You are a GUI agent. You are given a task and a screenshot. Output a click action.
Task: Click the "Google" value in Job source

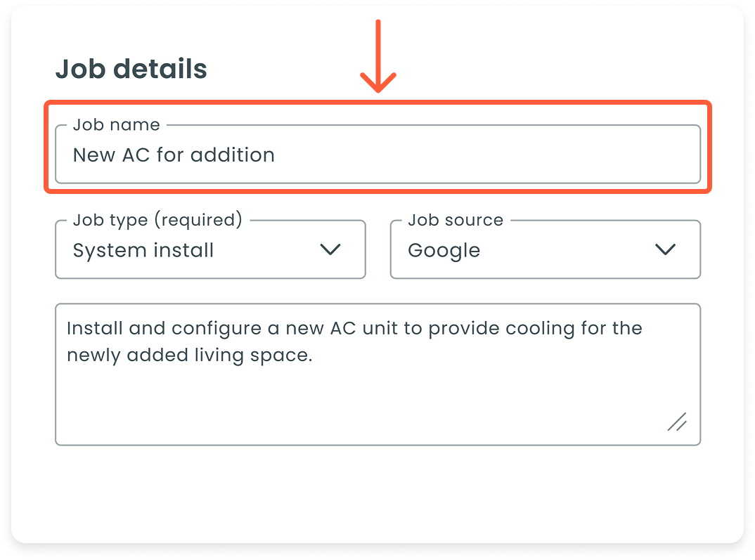(444, 251)
